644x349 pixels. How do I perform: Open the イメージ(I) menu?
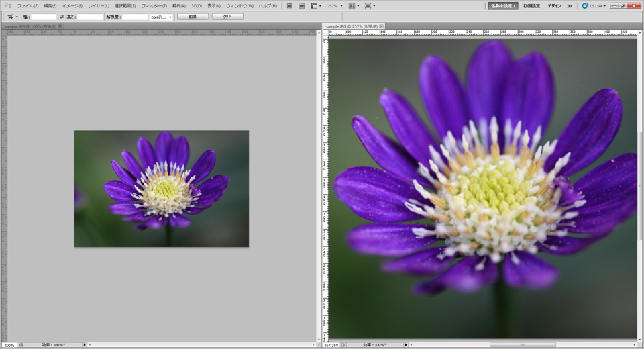tap(72, 6)
